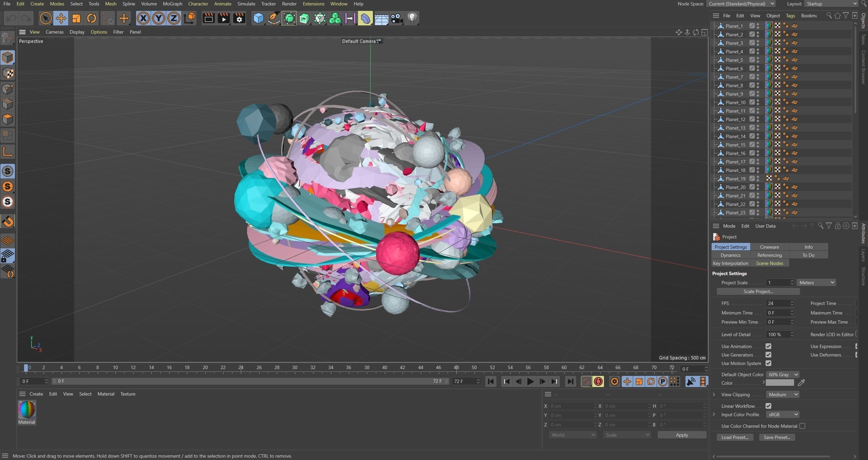The height and width of the screenshot is (460, 868).
Task: Click the Scale Project button
Action: (758, 291)
